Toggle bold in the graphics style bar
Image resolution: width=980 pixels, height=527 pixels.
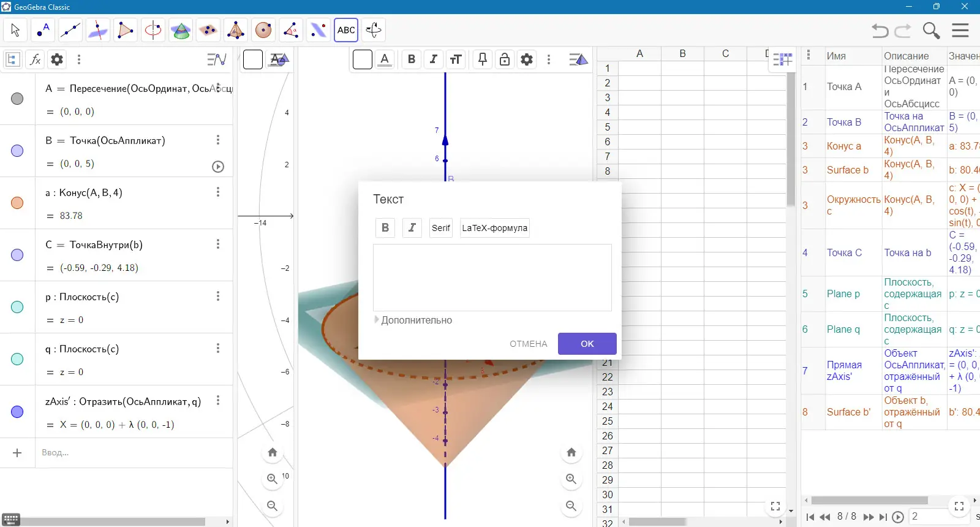click(412, 59)
